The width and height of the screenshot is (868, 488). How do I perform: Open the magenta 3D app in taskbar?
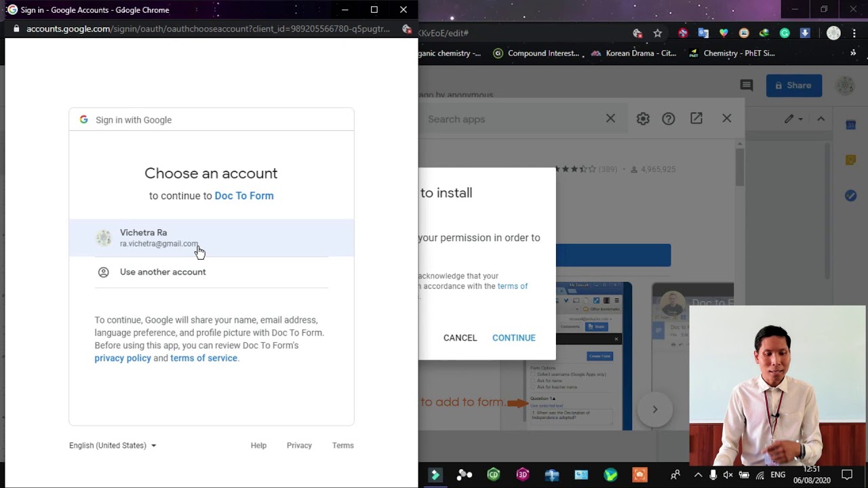(x=523, y=475)
